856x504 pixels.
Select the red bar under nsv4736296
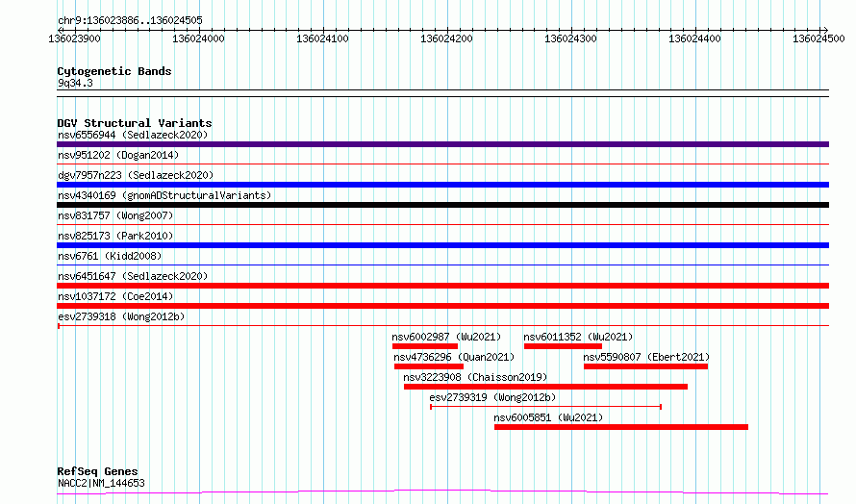[x=429, y=366]
